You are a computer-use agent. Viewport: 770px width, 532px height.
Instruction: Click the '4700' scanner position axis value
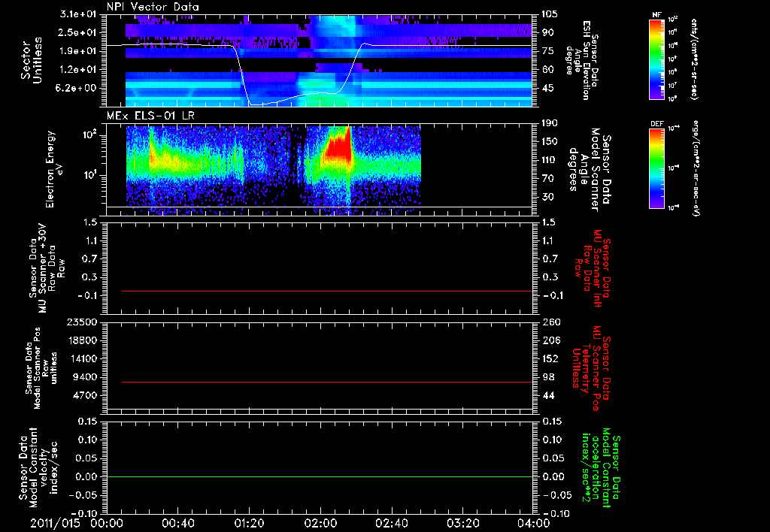pyautogui.click(x=86, y=395)
